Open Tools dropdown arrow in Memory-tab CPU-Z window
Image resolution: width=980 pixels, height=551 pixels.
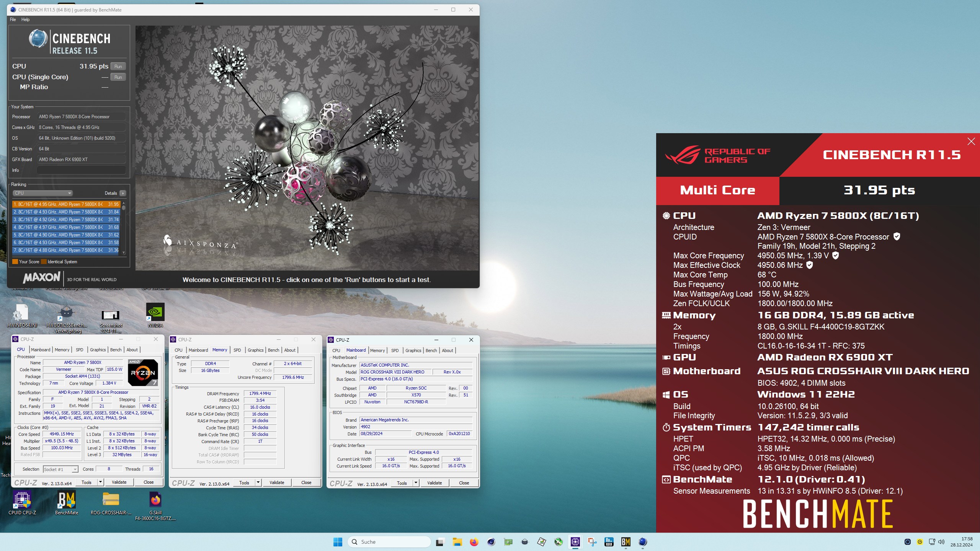click(258, 483)
